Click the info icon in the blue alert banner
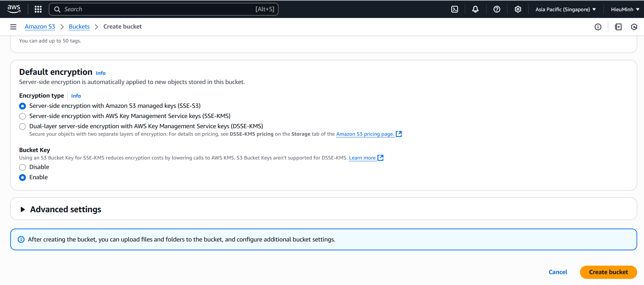 tap(21, 239)
